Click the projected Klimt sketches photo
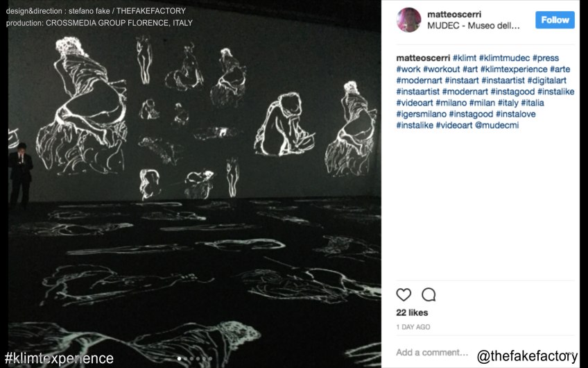 click(195, 184)
